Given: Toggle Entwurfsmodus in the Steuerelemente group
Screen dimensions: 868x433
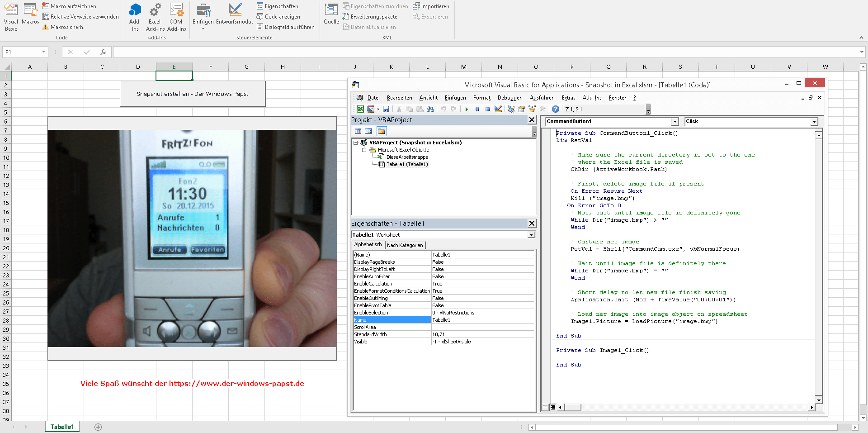Looking at the screenshot, I should [235, 16].
